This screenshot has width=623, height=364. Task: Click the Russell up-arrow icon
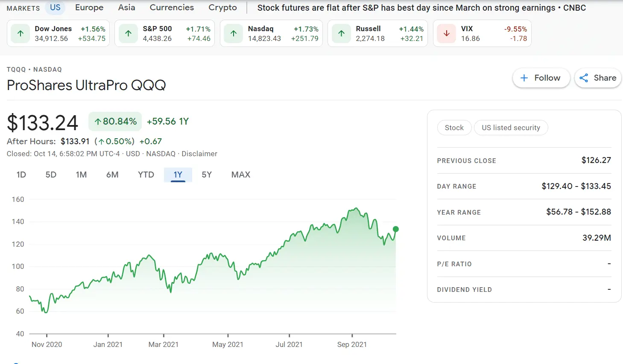[341, 33]
